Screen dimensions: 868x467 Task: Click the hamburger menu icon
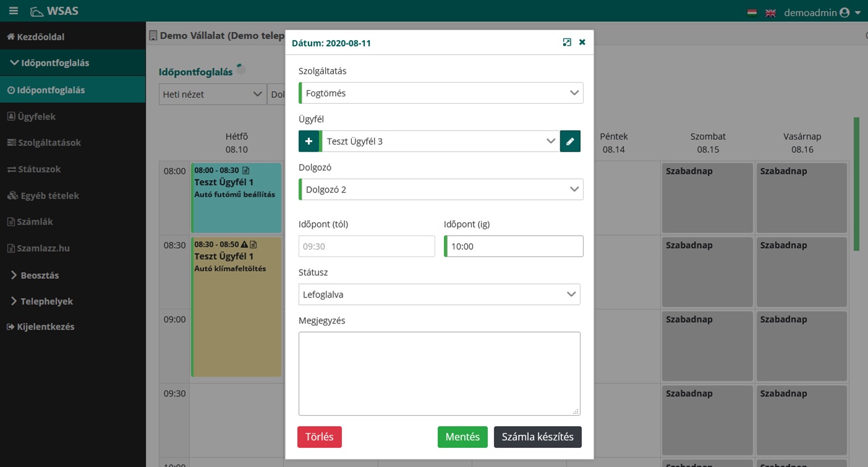[13, 11]
